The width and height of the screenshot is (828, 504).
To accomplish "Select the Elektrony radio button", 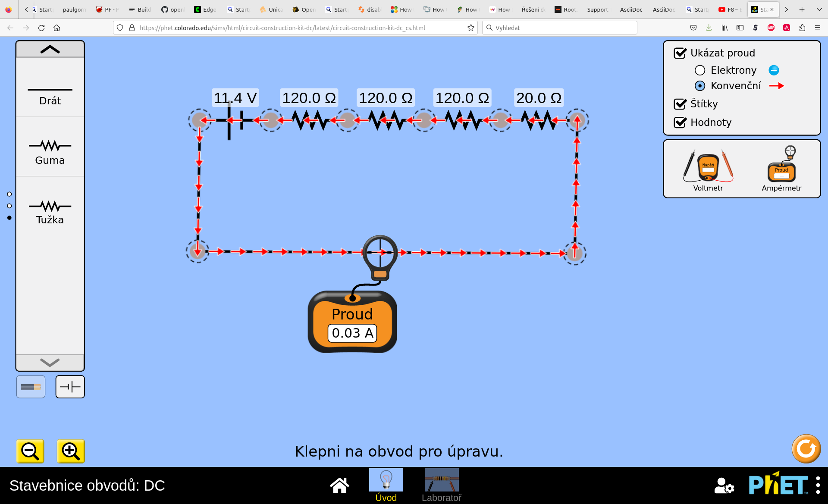I will pos(700,70).
